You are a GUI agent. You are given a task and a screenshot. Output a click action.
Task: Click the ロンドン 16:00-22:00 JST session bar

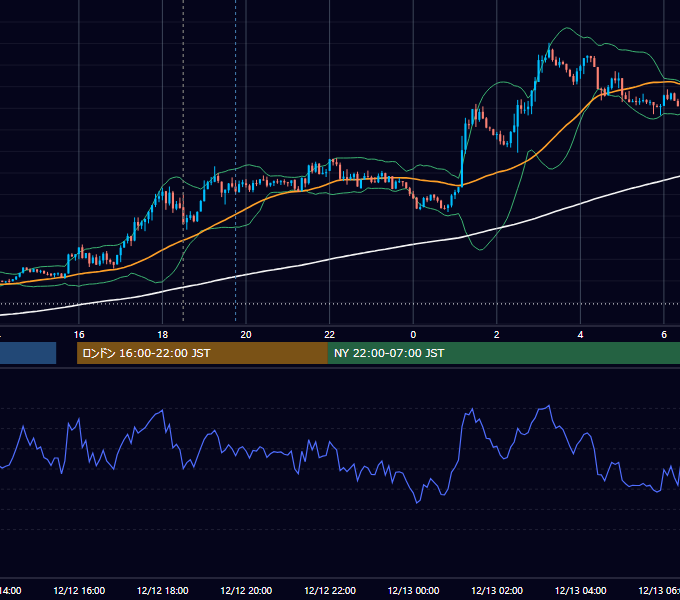pos(202,353)
